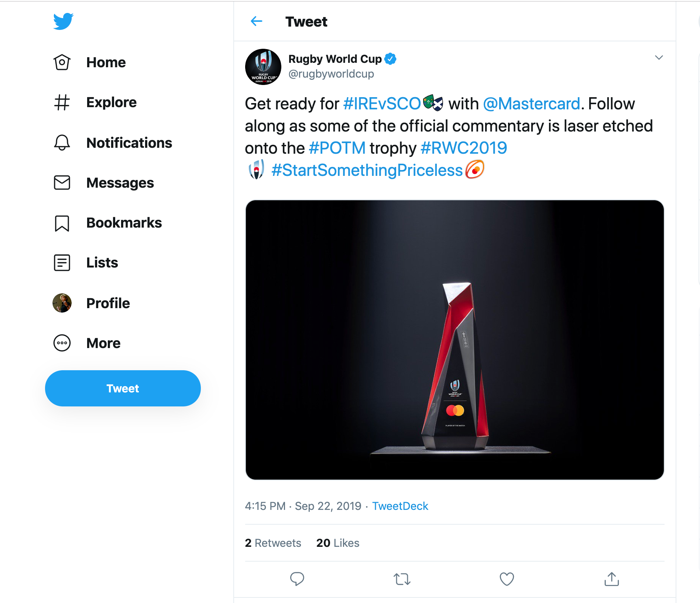Open Notifications with the bell icon
Screen dimensions: 700x603
pyautogui.click(x=62, y=143)
